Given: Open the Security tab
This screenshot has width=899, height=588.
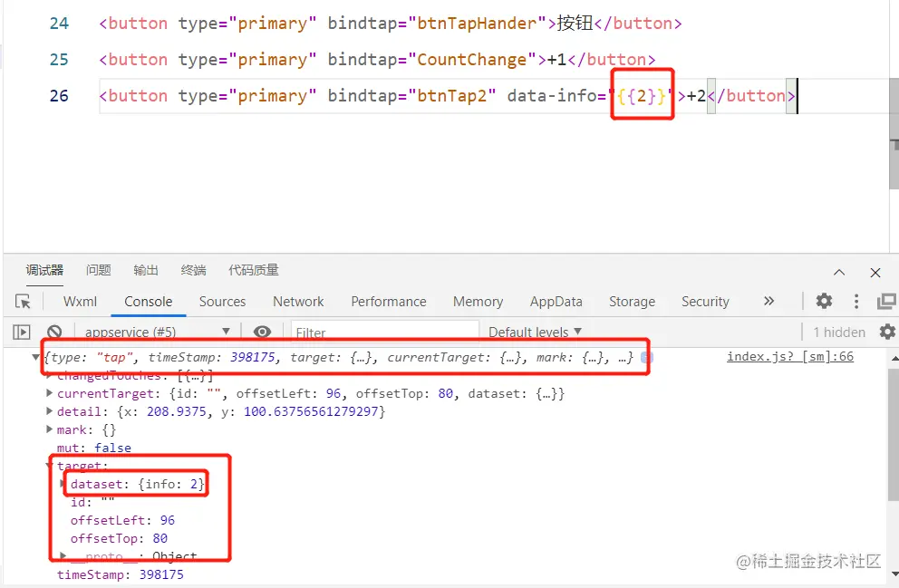Looking at the screenshot, I should [705, 302].
